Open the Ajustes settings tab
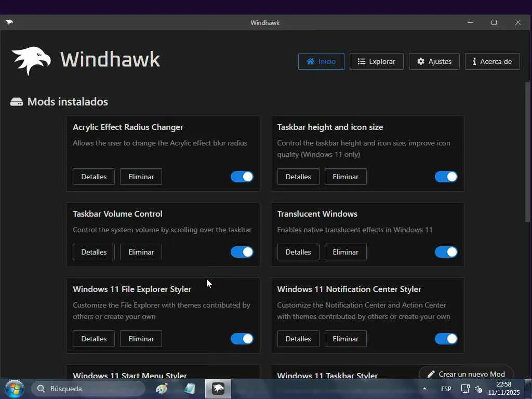The width and height of the screenshot is (532, 399). tap(434, 61)
